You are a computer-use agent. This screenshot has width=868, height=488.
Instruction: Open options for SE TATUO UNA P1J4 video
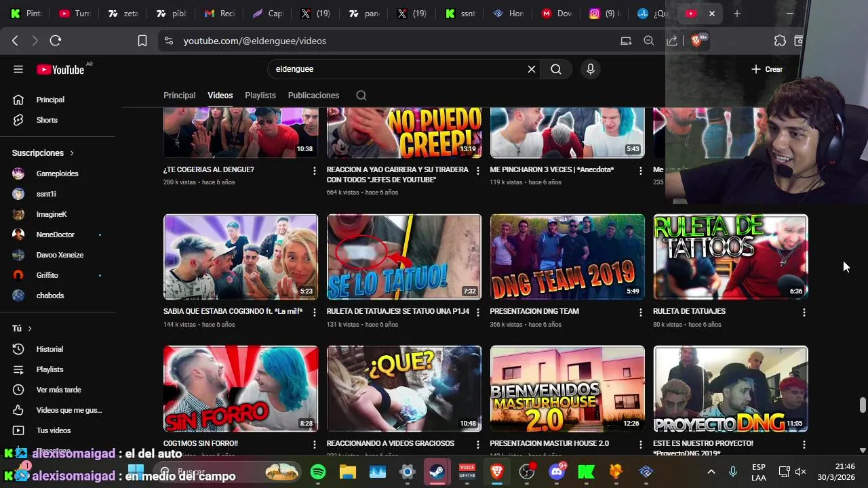pyautogui.click(x=477, y=312)
